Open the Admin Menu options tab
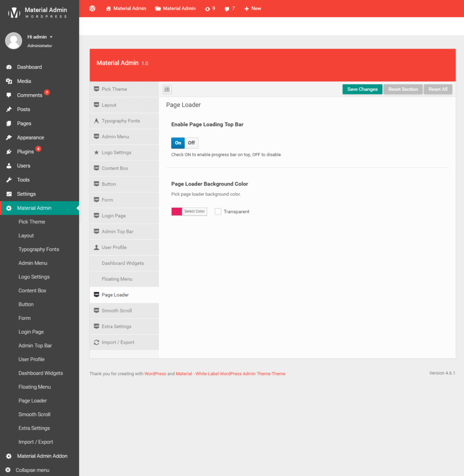This screenshot has height=476, width=464. coord(124,137)
